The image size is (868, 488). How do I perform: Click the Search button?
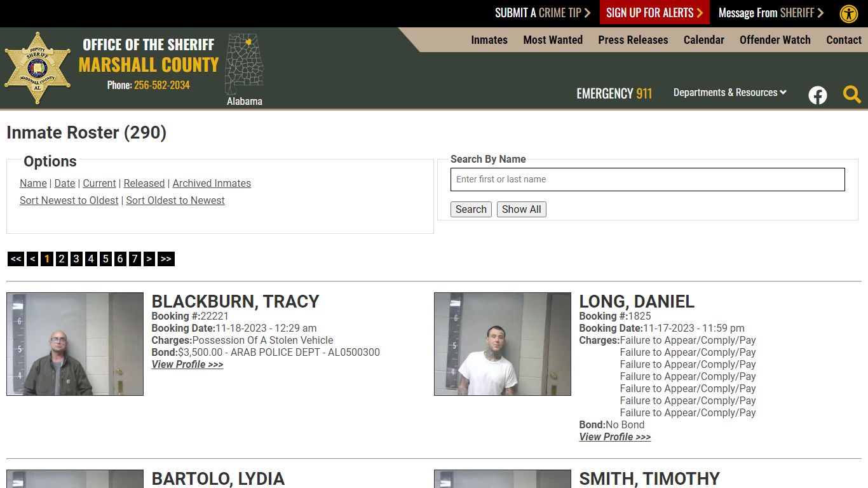(471, 209)
